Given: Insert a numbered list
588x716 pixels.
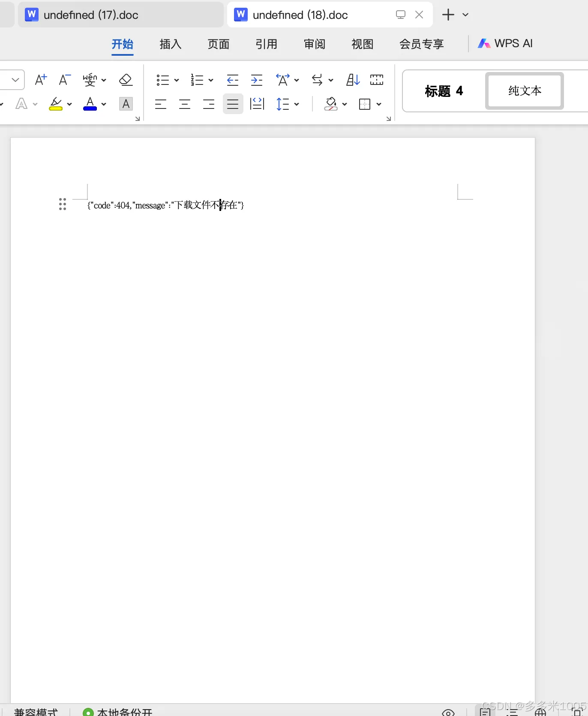Looking at the screenshot, I should (x=197, y=80).
